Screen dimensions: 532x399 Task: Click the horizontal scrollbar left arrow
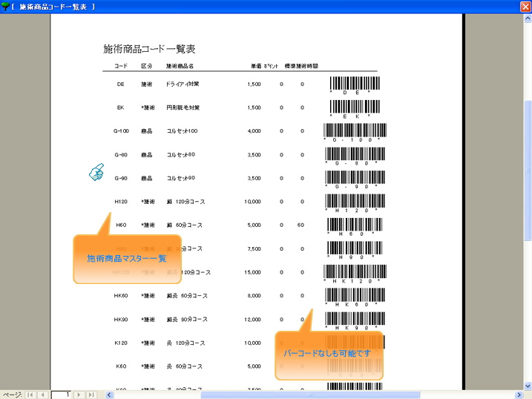[x=109, y=395]
